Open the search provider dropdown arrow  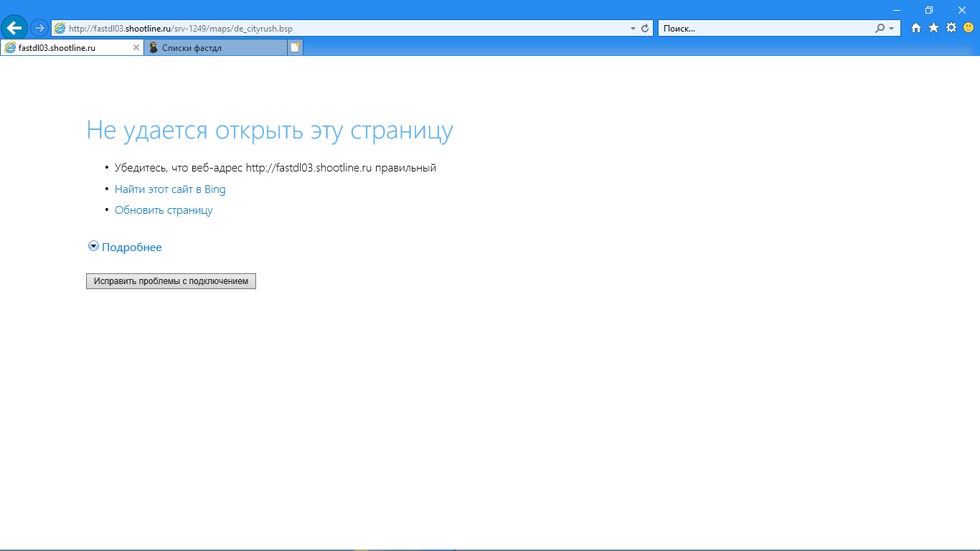(892, 29)
